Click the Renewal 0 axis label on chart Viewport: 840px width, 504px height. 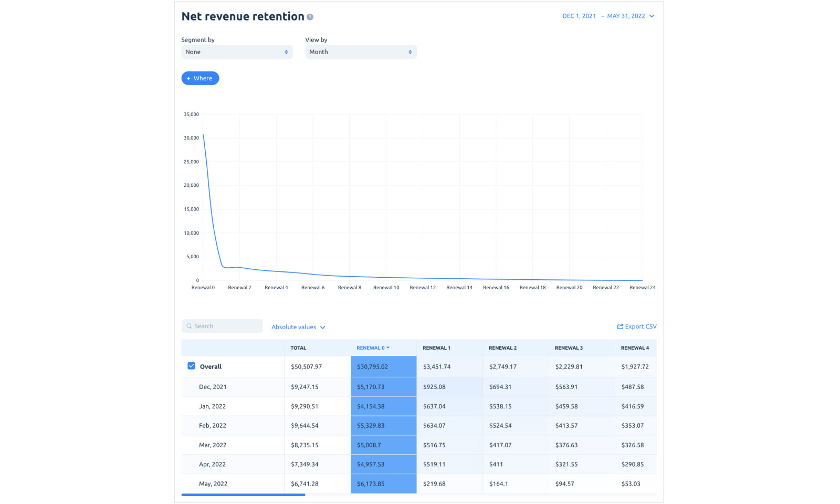[x=203, y=288]
